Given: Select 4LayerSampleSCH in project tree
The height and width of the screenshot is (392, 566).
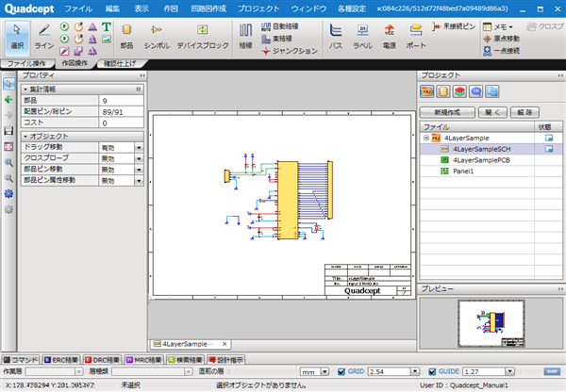Looking at the screenshot, I should (481, 149).
